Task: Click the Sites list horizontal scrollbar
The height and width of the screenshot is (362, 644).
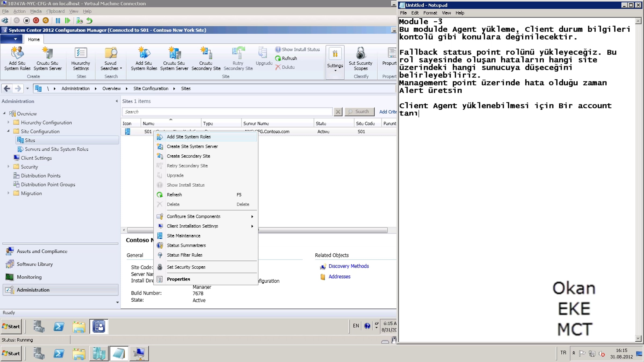Action: tap(257, 230)
